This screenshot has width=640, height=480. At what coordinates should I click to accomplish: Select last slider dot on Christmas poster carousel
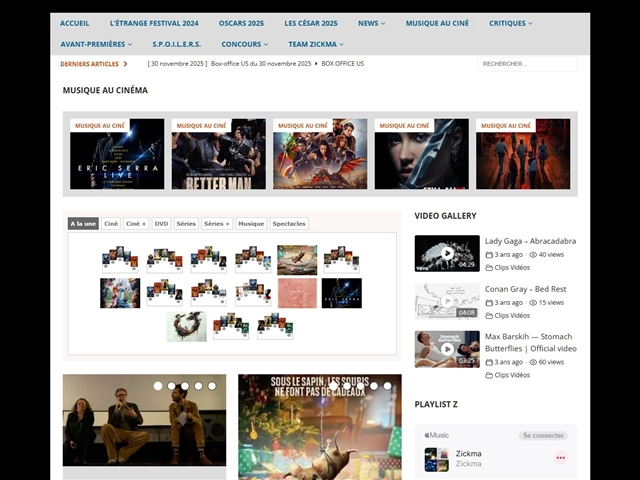point(388,385)
